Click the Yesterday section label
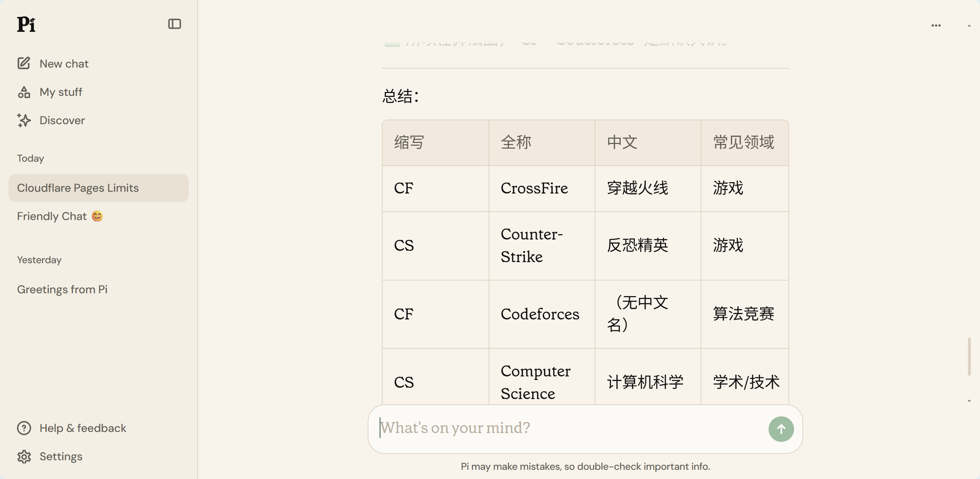This screenshot has height=479, width=980. [39, 260]
